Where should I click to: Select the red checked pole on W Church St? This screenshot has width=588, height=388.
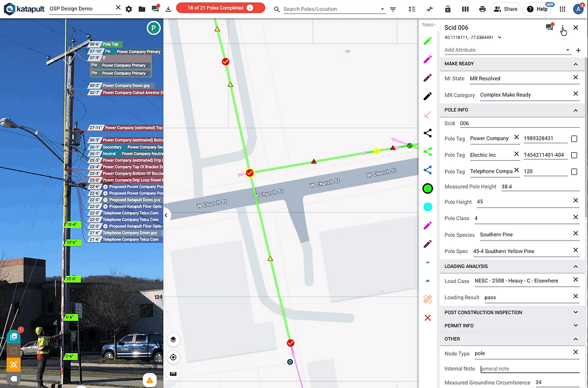(x=250, y=173)
